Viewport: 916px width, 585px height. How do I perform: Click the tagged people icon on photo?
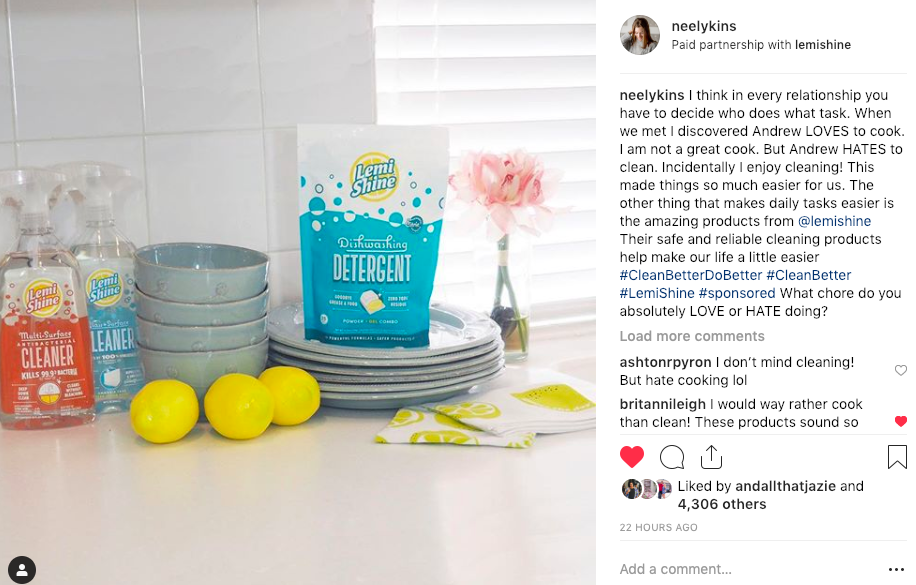tap(22, 569)
